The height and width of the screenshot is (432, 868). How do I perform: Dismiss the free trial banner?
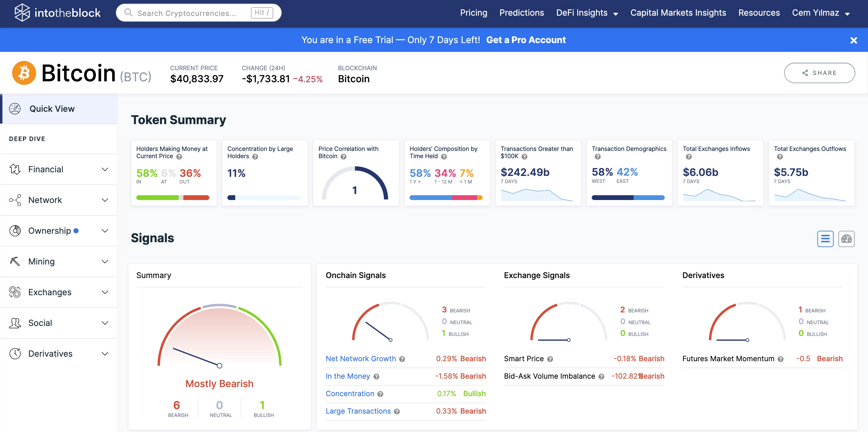pyautogui.click(x=854, y=40)
